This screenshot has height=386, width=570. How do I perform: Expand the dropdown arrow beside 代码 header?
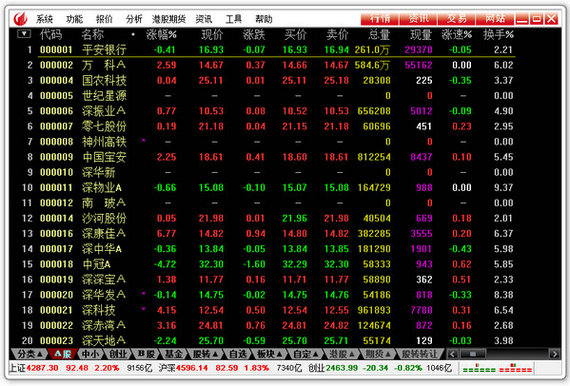pyautogui.click(x=24, y=34)
